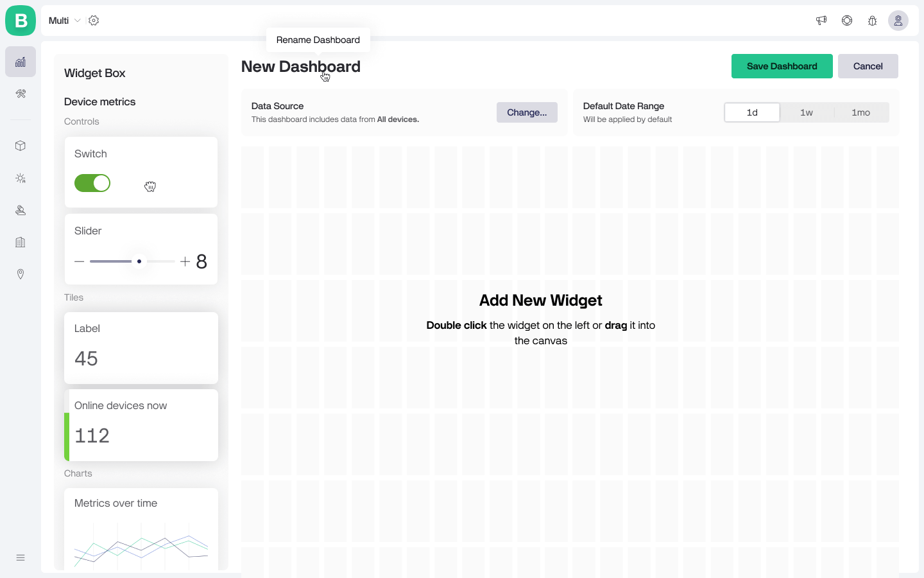Click the Rename Dashboard tooltip
This screenshot has width=924, height=578.
[318, 40]
